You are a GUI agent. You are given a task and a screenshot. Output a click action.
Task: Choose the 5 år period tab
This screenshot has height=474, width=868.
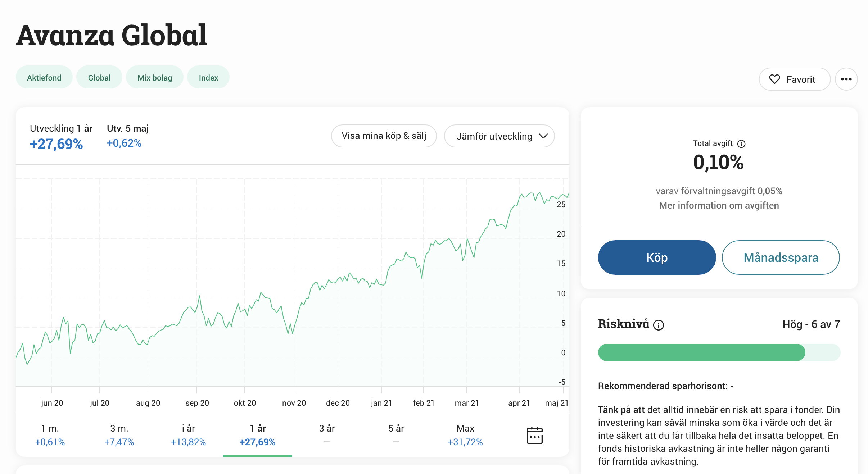coord(396,435)
